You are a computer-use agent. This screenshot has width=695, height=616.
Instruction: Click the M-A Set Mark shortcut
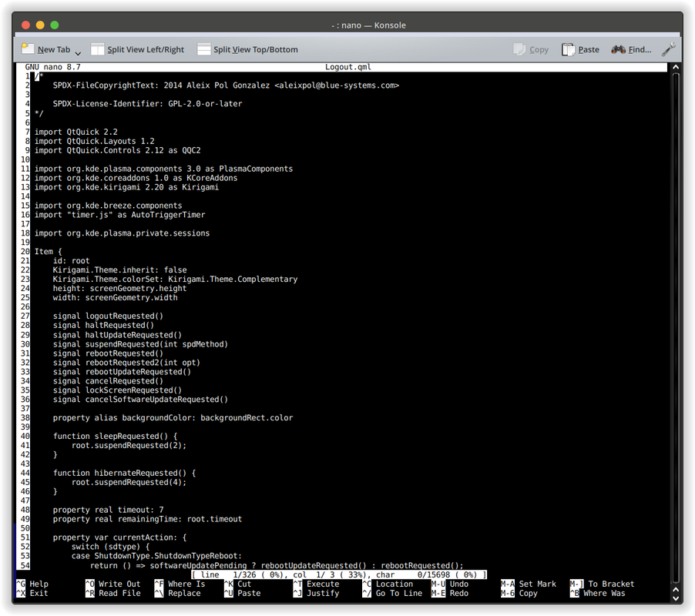click(x=529, y=584)
